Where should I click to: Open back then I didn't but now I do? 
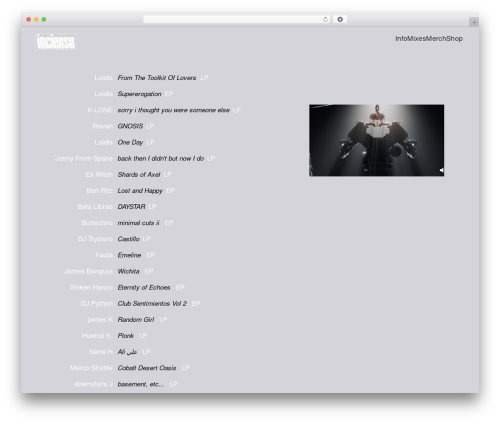[x=161, y=159]
